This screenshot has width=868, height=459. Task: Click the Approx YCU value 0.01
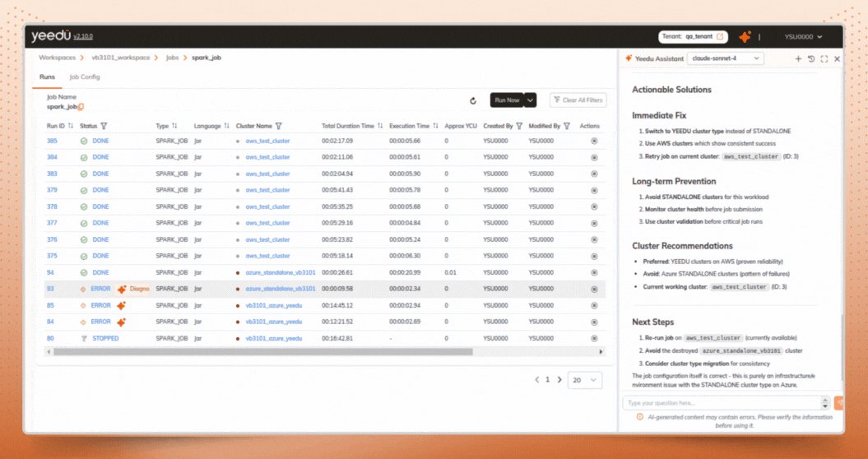(451, 272)
